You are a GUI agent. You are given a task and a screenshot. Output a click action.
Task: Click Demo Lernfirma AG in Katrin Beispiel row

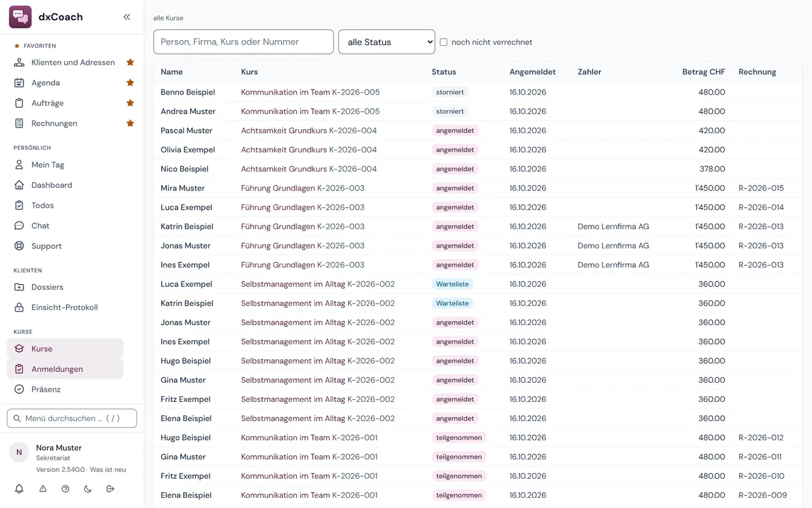click(613, 226)
